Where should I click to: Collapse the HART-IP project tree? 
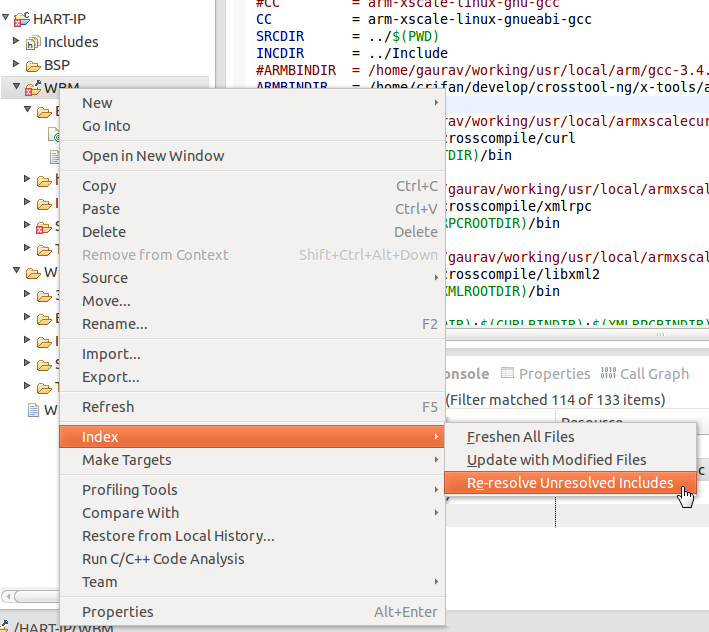tap(6, 18)
